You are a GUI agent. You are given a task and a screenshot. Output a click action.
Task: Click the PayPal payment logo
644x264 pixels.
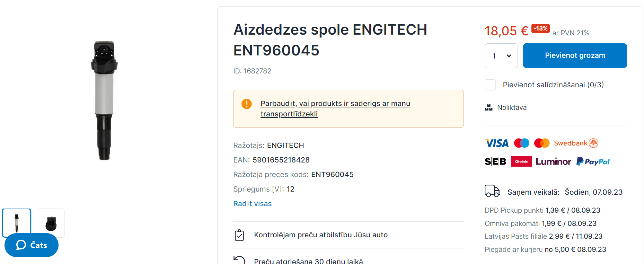click(593, 162)
